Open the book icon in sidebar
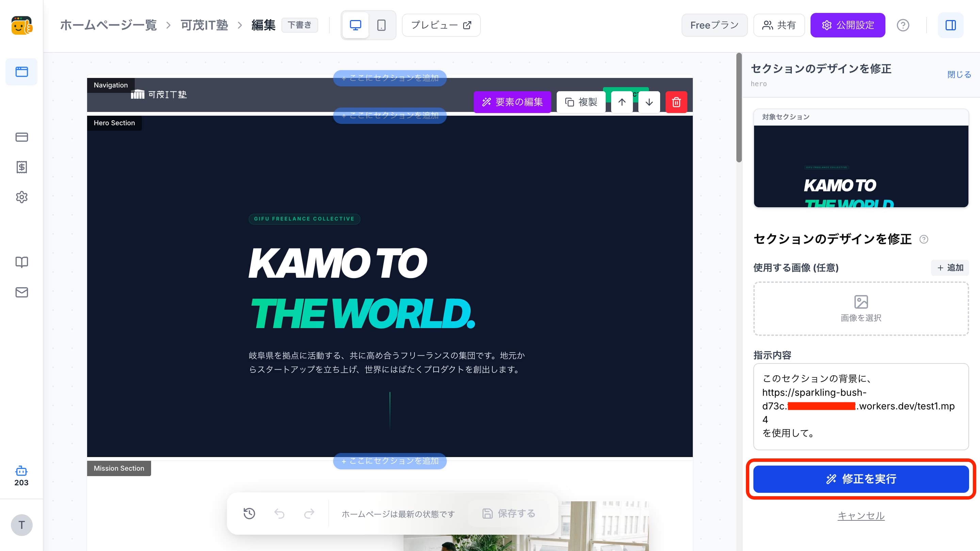This screenshot has height=551, width=980. pyautogui.click(x=22, y=262)
